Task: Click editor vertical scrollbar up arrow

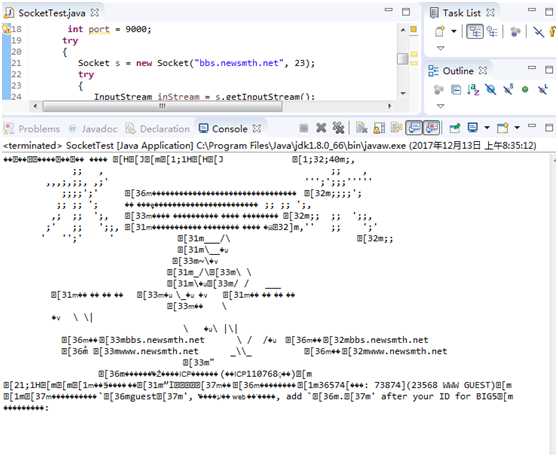Action: click(x=403, y=30)
